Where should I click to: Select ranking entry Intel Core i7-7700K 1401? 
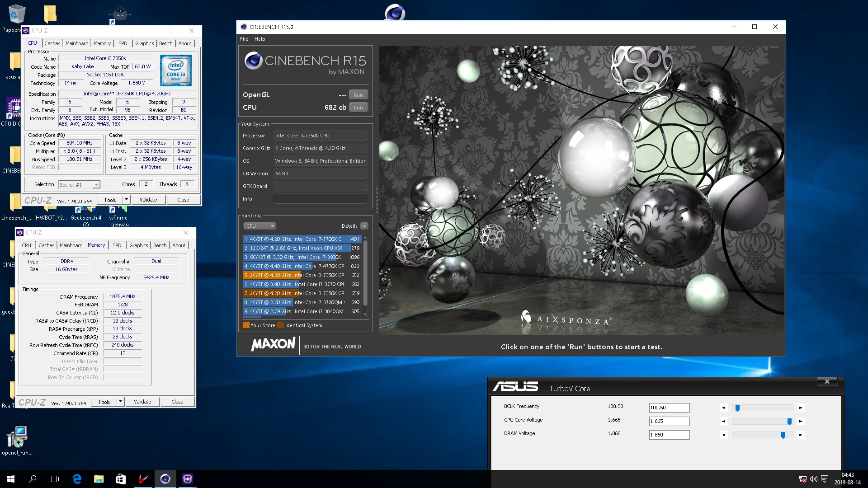[x=302, y=239]
